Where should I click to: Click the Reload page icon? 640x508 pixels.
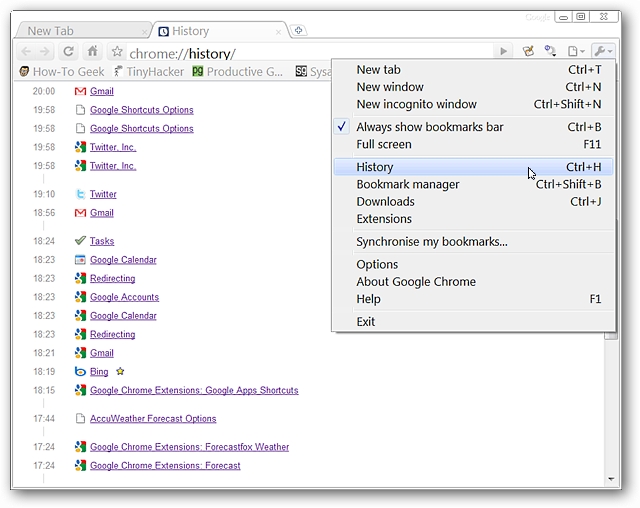tap(68, 52)
